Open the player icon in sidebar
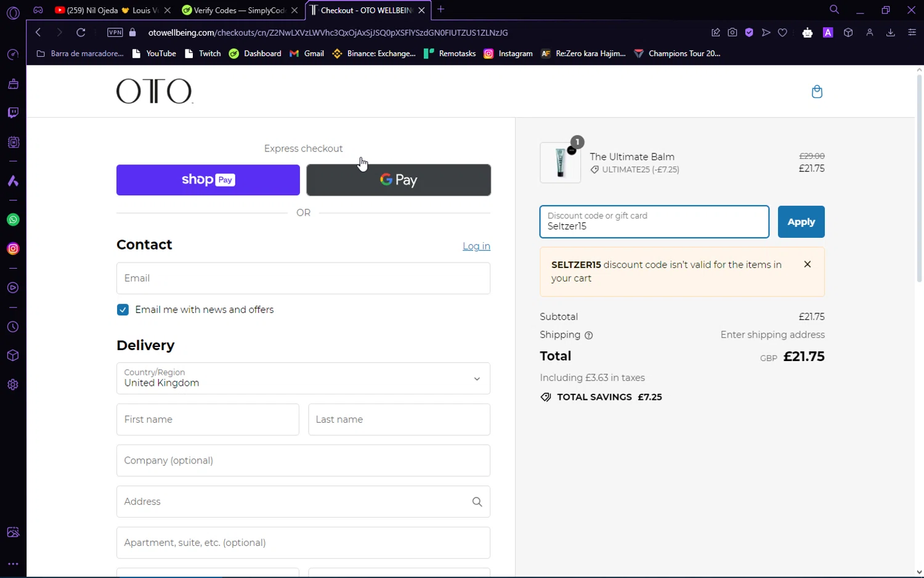 coord(13,288)
